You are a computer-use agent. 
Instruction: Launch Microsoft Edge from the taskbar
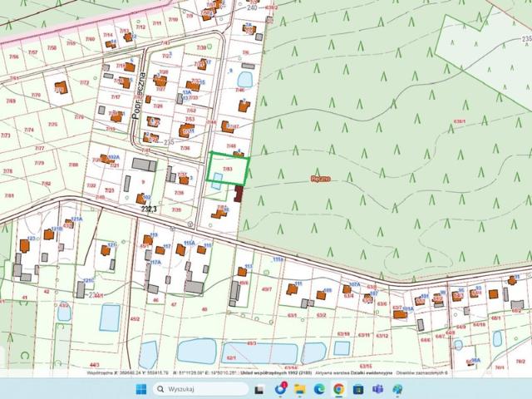point(320,389)
